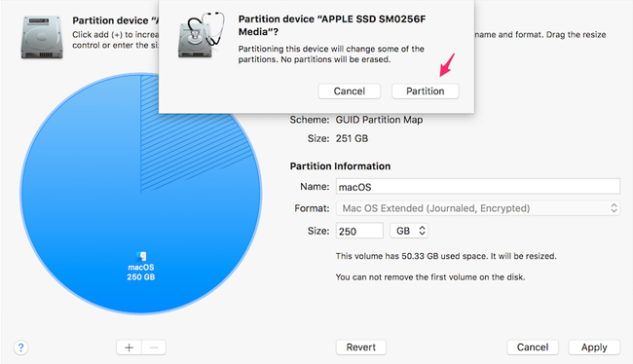Viewport: 633px width, 364px height.
Task: Click the '250 GB' label in pie chart
Action: point(141,277)
